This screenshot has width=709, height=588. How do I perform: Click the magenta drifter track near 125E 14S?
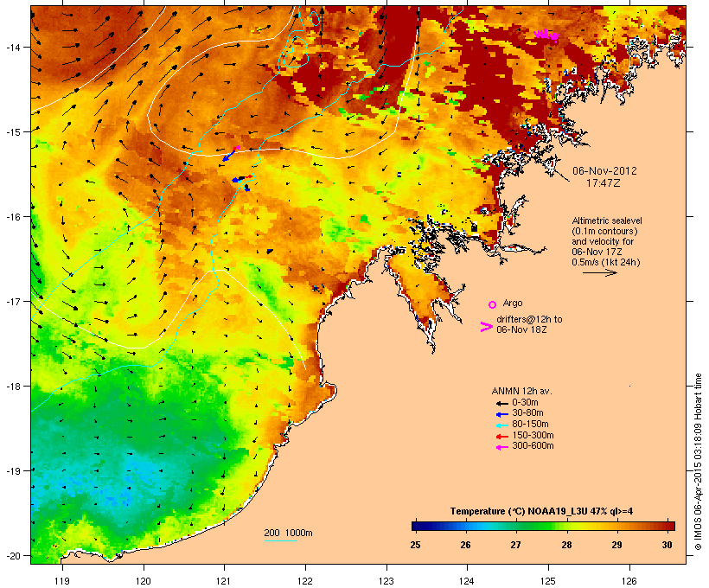pyautogui.click(x=546, y=35)
